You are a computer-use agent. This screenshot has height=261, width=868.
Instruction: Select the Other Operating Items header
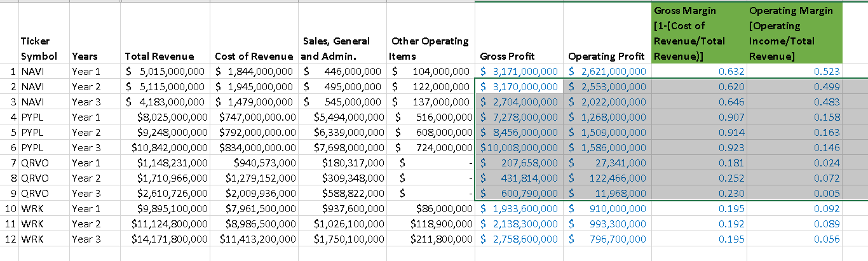430,34
